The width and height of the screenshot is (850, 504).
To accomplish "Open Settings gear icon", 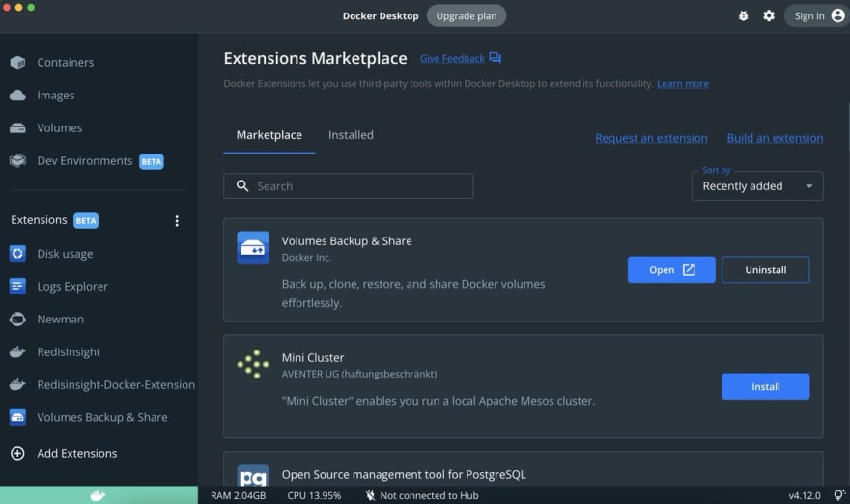I will click(769, 15).
